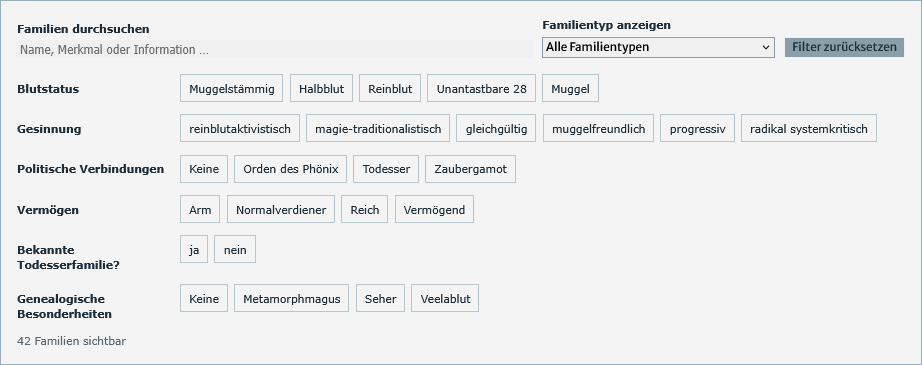Image resolution: width=922 pixels, height=365 pixels.
Task: Click the Filter zurücksetzen button
Action: point(844,47)
